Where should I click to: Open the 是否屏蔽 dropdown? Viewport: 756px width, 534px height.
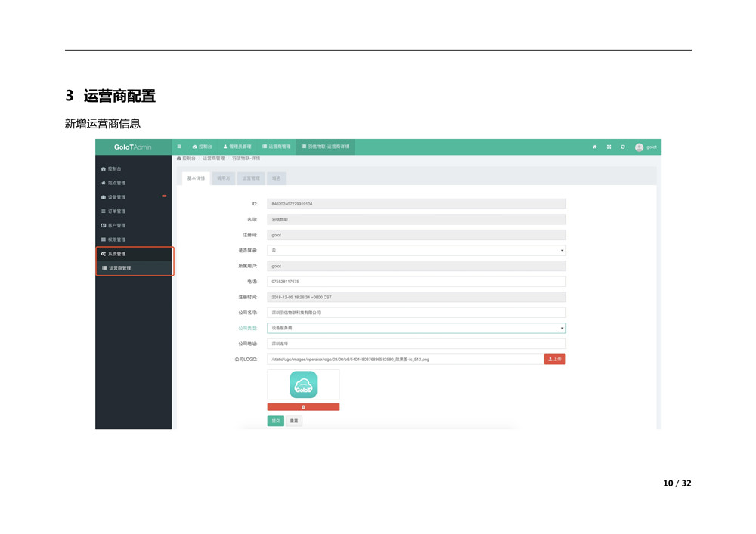[416, 250]
